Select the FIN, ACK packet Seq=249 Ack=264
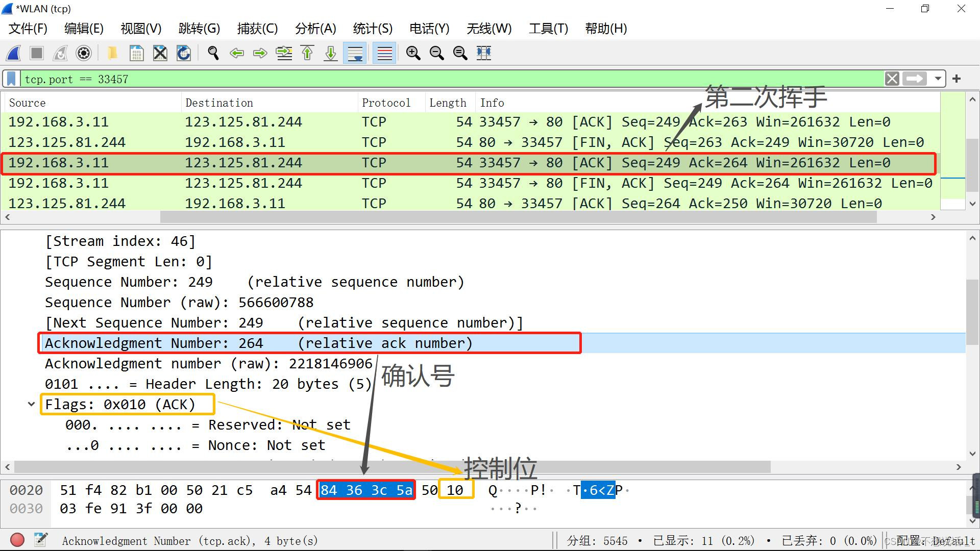The image size is (980, 551). coord(470,183)
